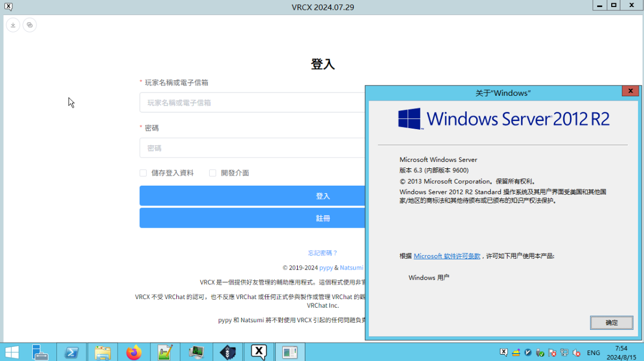This screenshot has height=361, width=644.
Task: Click the muted volume tray icon
Action: point(576,352)
